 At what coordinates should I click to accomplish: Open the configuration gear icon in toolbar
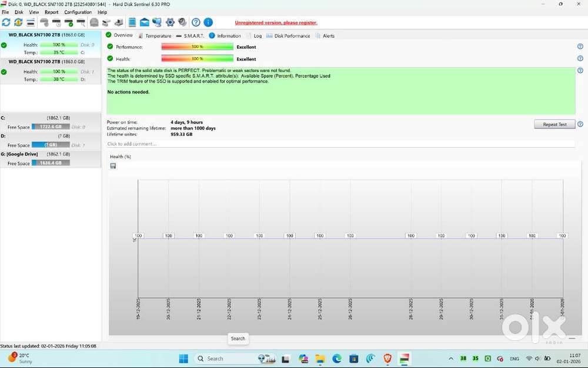tap(170, 22)
